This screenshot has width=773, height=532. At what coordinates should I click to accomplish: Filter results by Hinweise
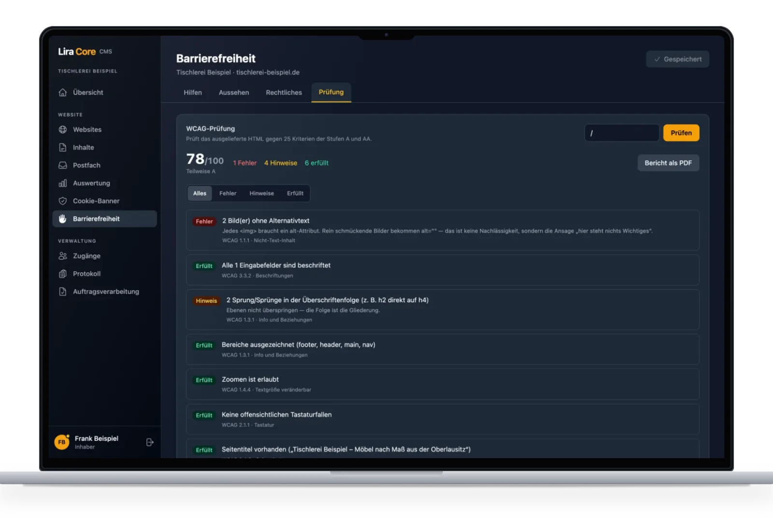point(262,193)
